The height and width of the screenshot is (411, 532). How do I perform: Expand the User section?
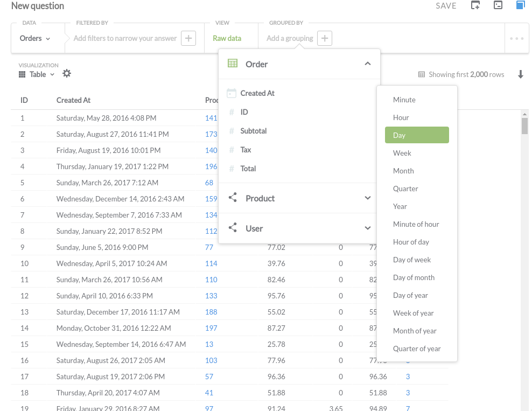pyautogui.click(x=367, y=228)
